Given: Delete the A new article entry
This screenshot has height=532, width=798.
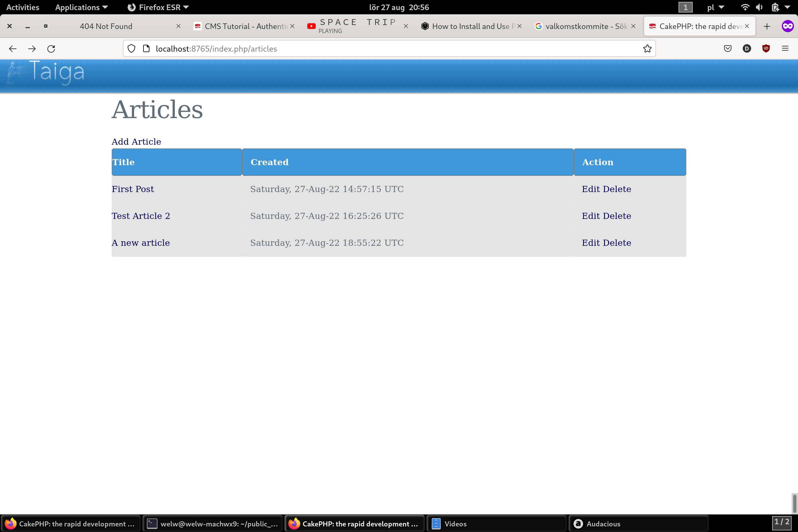Looking at the screenshot, I should pos(617,243).
